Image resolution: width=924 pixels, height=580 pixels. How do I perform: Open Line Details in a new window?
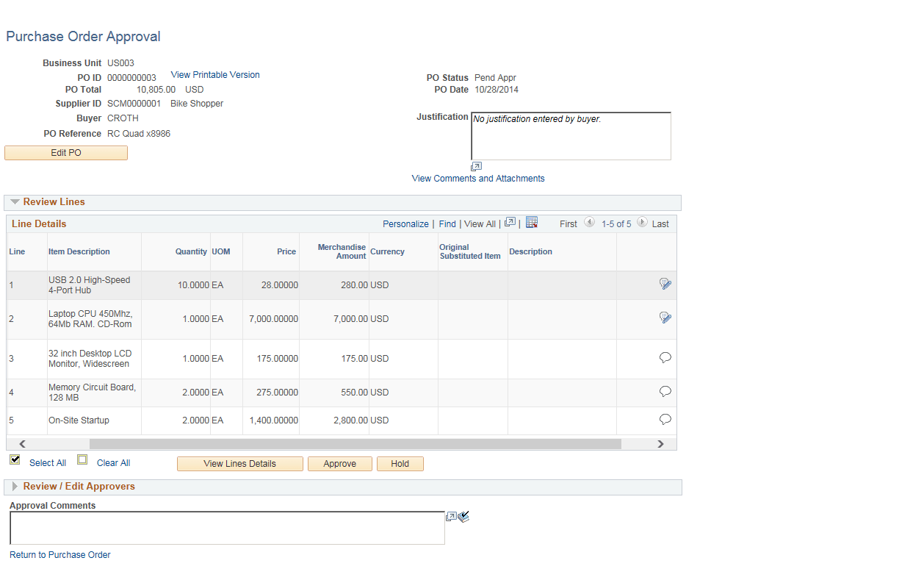click(x=510, y=221)
